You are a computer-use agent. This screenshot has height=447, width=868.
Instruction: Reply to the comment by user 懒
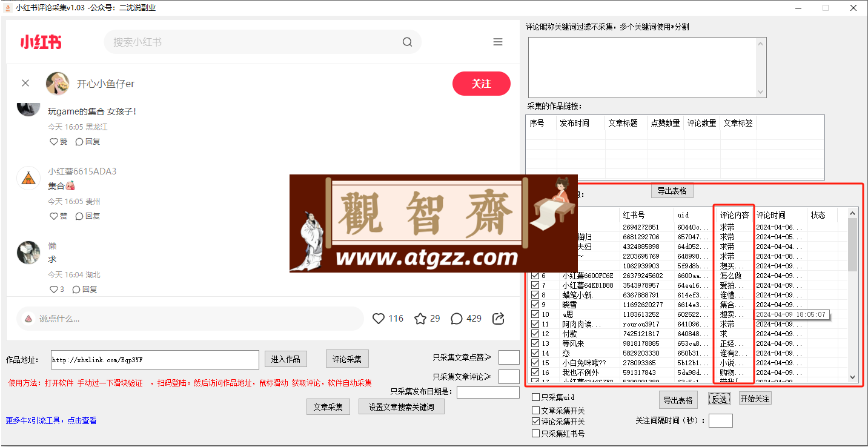85,290
